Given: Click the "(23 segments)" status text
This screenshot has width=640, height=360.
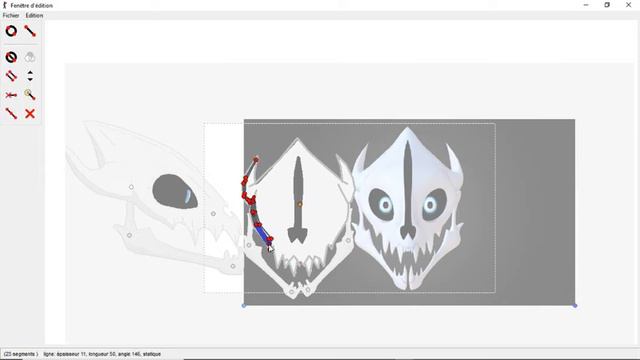Looking at the screenshot, I should [21, 354].
